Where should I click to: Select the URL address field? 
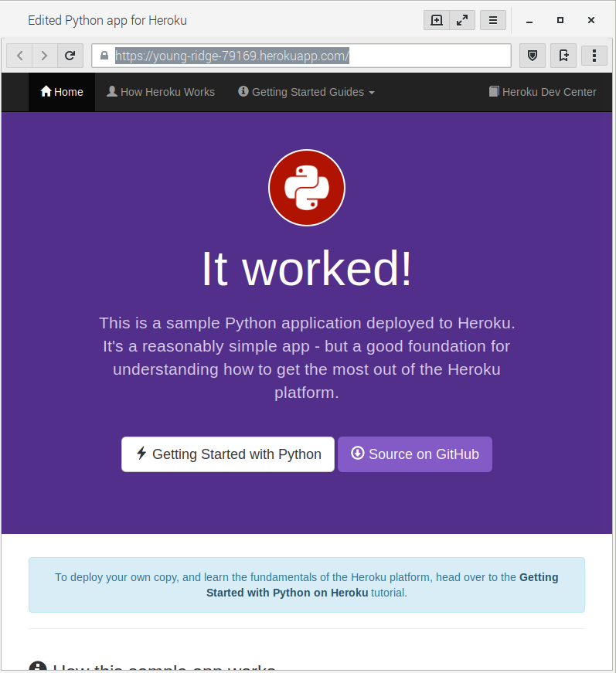pos(309,56)
